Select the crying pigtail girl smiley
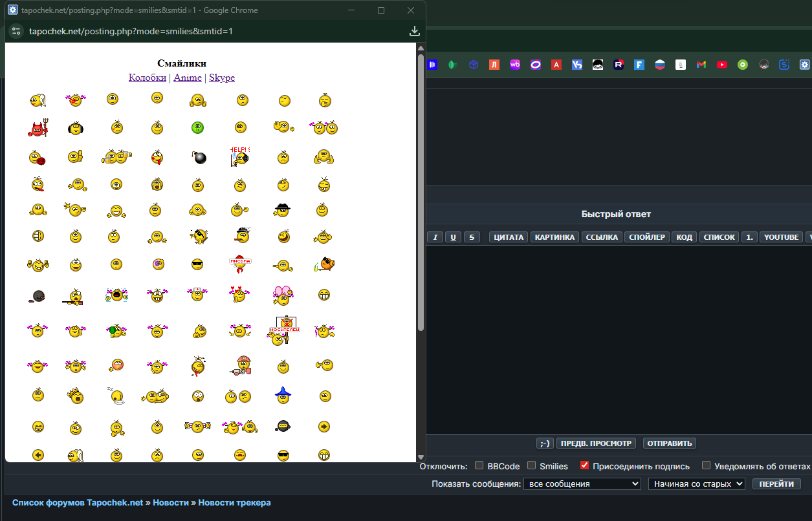Image resolution: width=812 pixels, height=521 pixels. coord(116,295)
